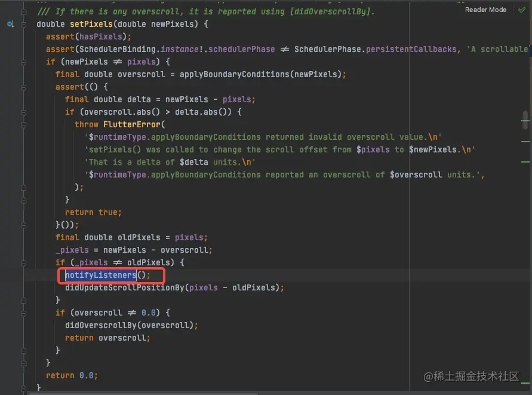The image size is (532, 395).
Task: Click the horizontal scrollbar at the bottom
Action: click(x=143, y=393)
